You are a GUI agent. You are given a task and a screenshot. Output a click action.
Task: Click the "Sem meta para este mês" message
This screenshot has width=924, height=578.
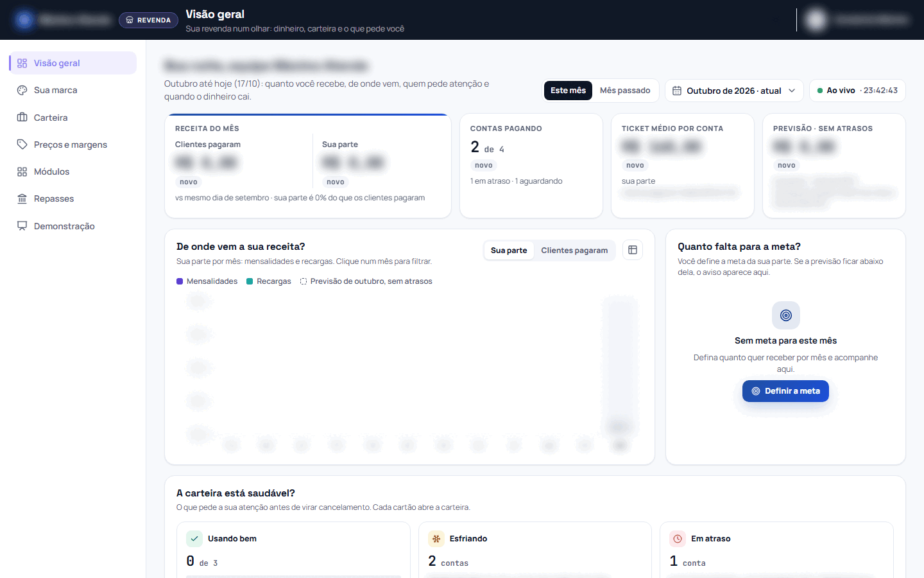click(x=785, y=341)
